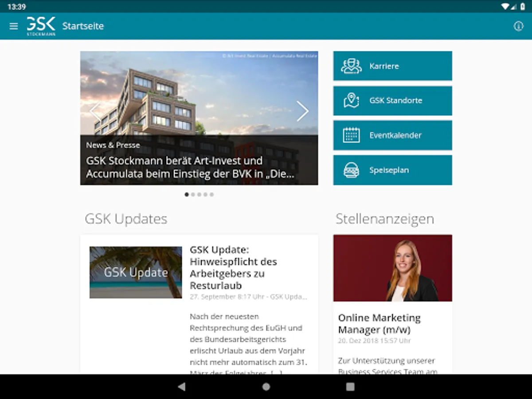This screenshot has height=399, width=532.
Task: Open the job ad portrait photo
Action: (x=393, y=268)
